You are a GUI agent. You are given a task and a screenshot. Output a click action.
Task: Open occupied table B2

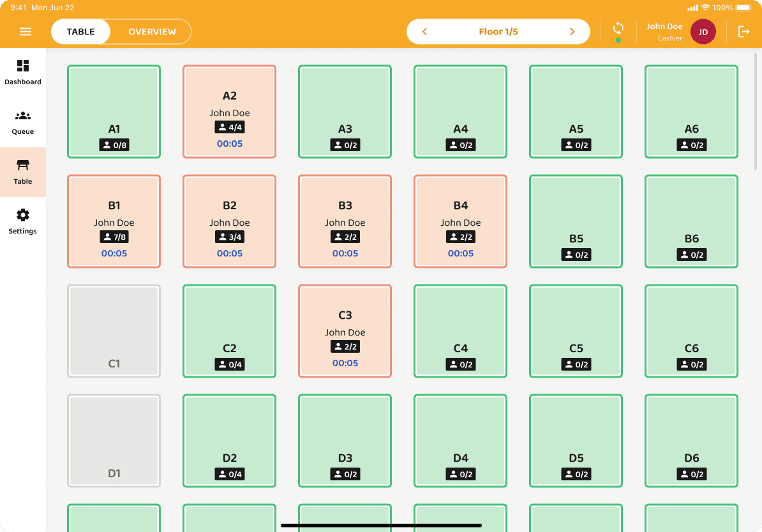tap(229, 221)
